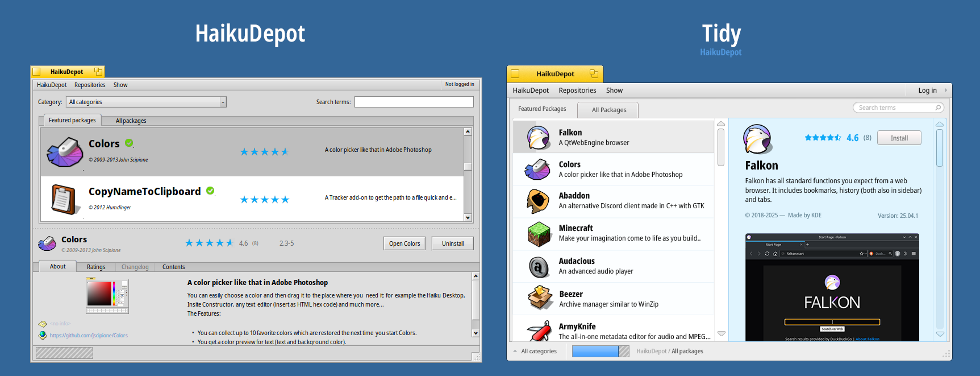Open the Not logged in menu
The image size is (980, 376).
460,84
